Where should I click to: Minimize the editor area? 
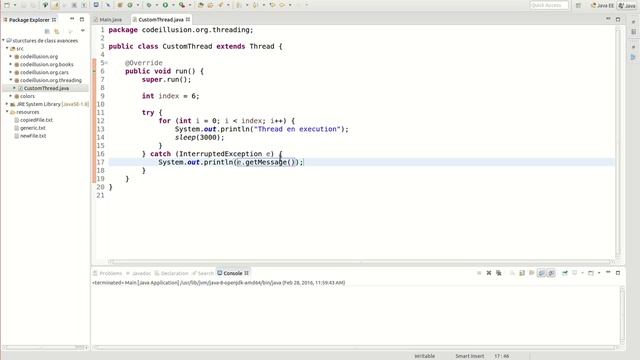point(608,19)
